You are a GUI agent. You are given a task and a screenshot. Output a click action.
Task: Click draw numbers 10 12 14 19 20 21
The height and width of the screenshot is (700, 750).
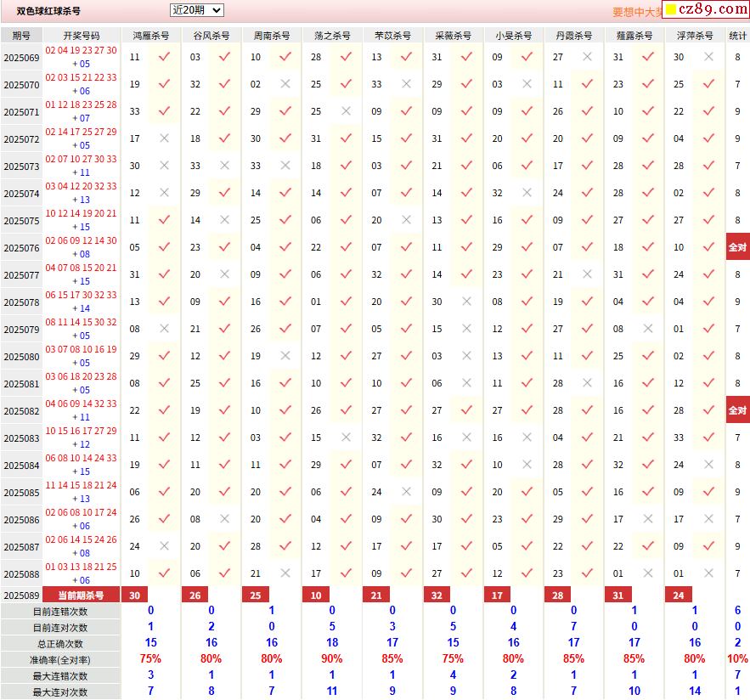(x=81, y=213)
